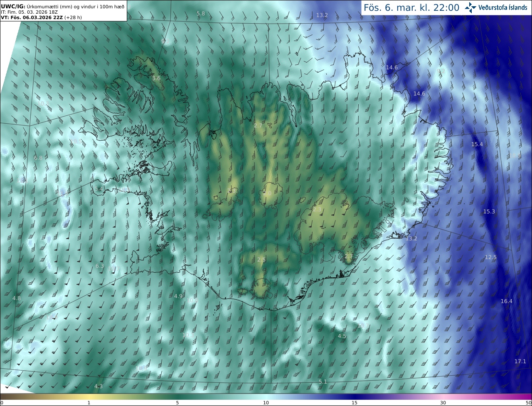Click the color scale tick label 0
Screen dimensions: 532x406
click(2, 403)
